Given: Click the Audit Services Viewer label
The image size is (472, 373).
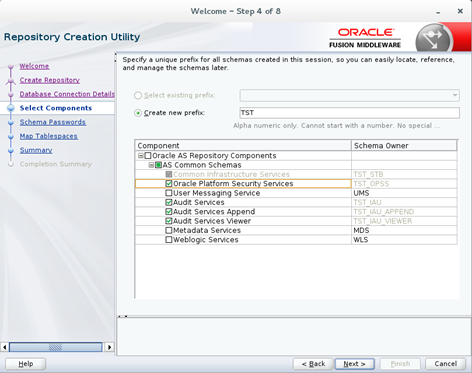Looking at the screenshot, I should coord(212,221).
